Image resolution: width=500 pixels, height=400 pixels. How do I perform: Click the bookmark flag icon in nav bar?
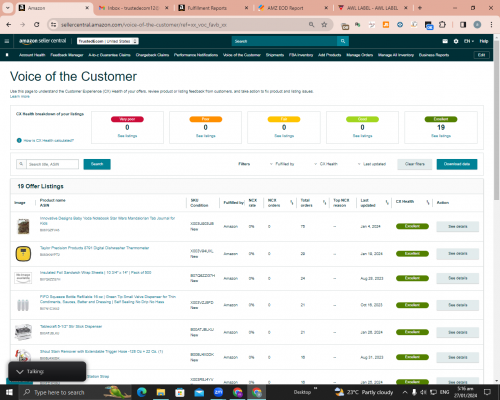(x=7, y=55)
